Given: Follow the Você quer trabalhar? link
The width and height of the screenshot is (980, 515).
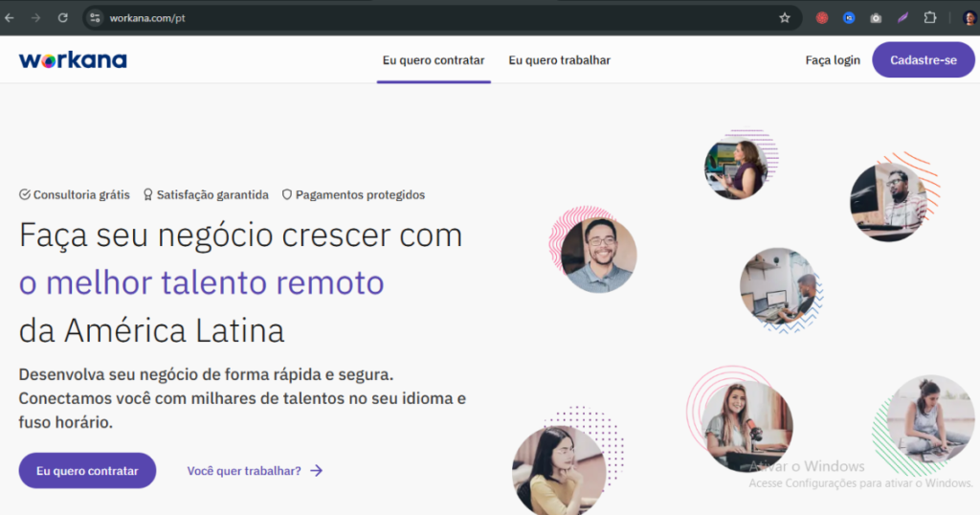Looking at the screenshot, I should pyautogui.click(x=244, y=471).
